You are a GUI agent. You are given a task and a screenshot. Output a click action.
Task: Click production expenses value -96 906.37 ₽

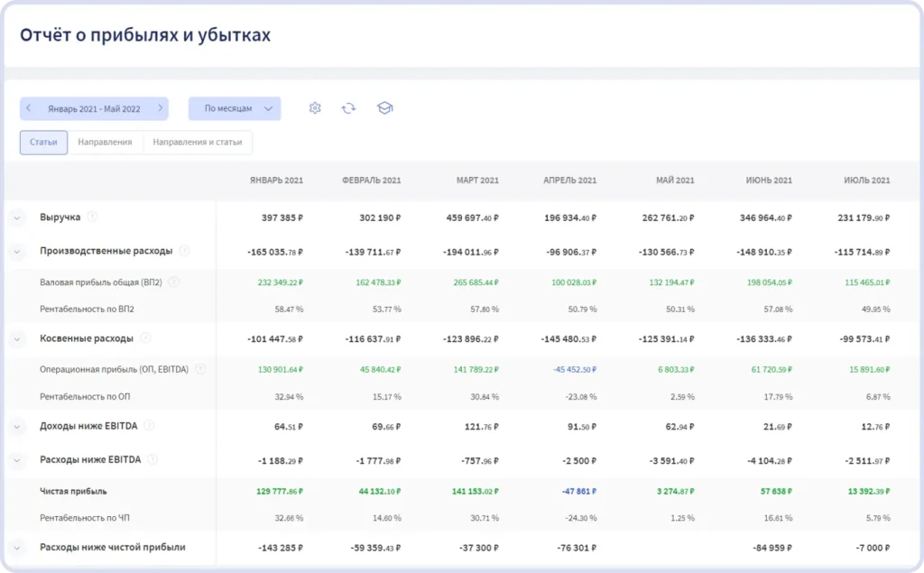pos(571,253)
